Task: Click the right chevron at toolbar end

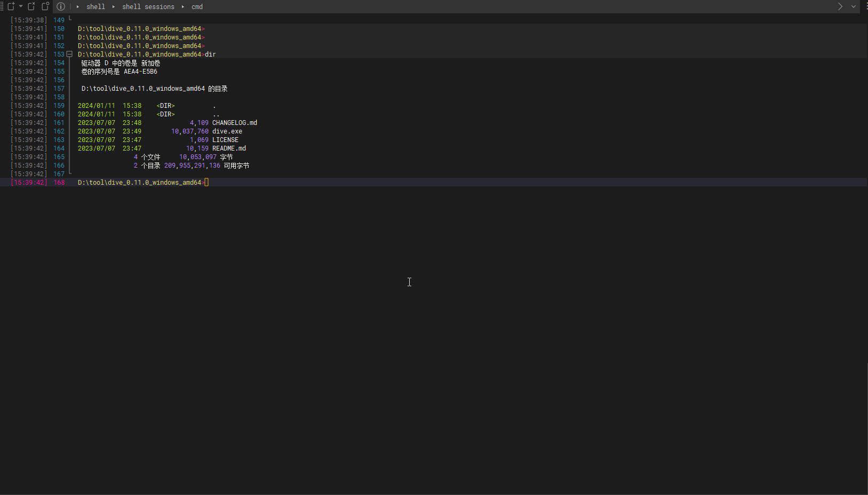Action: pyautogui.click(x=840, y=6)
